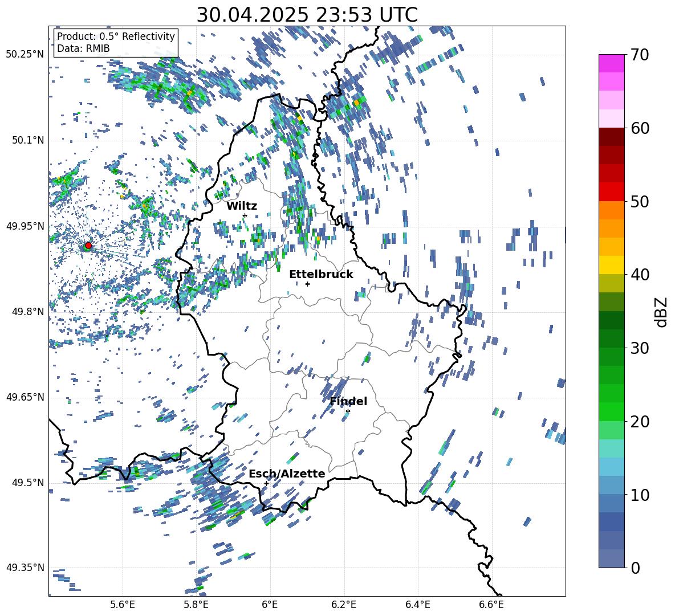
Task: Click the darkest maroon swatch below 60
Action: [611, 137]
